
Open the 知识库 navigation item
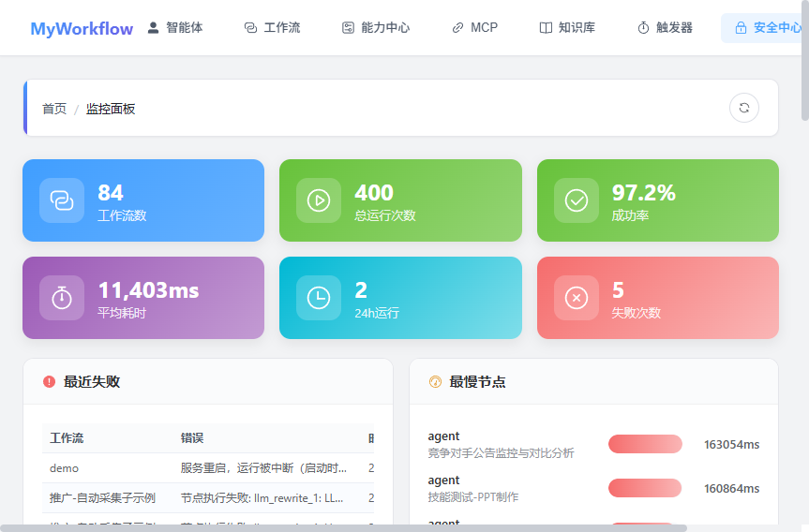567,28
